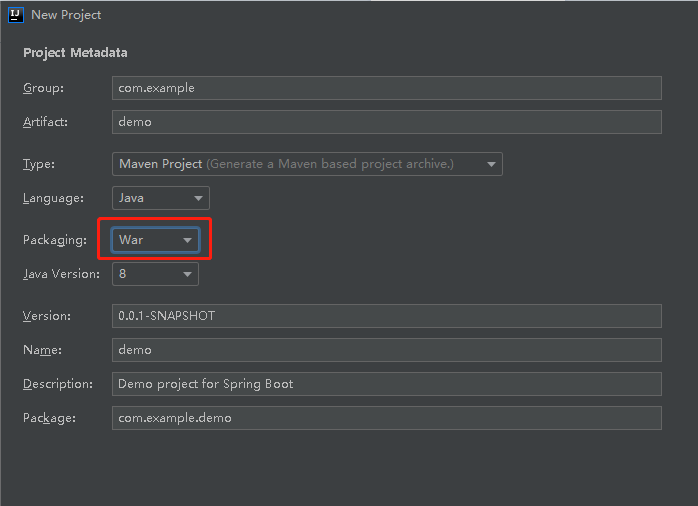Click the Version field with 0.0.1-SNAPSHOT
698x506 pixels.
(x=386, y=316)
